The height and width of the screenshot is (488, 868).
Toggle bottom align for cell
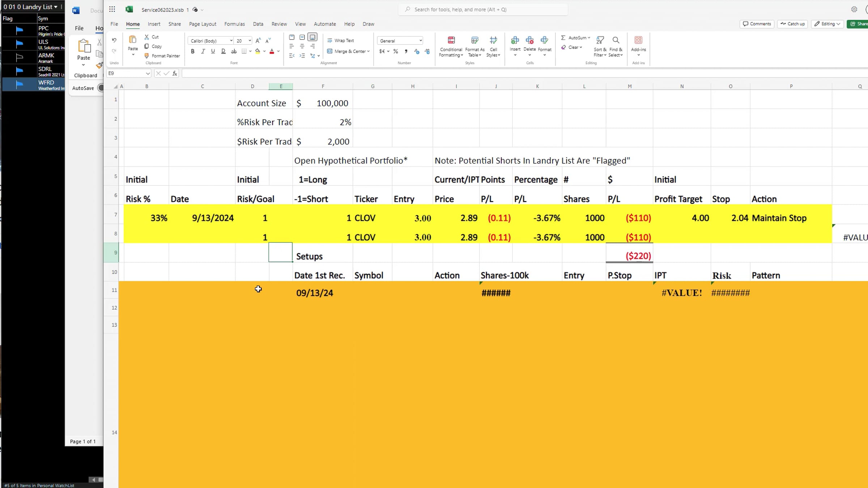(312, 37)
